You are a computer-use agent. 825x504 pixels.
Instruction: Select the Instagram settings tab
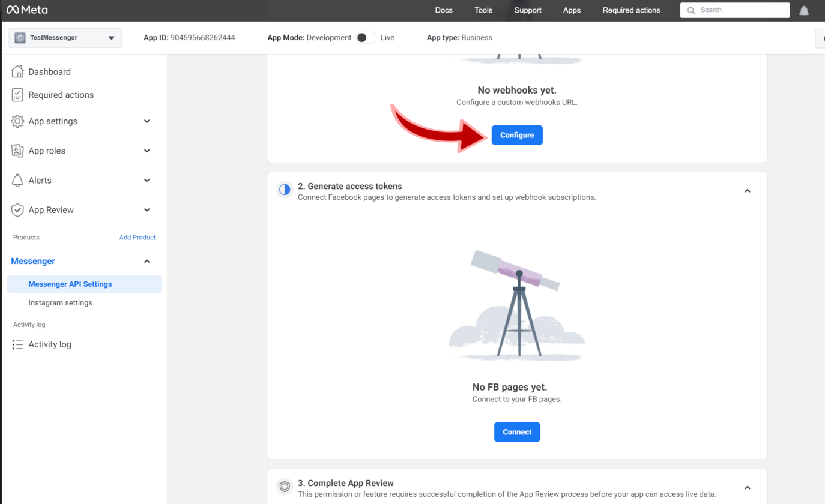pyautogui.click(x=60, y=302)
